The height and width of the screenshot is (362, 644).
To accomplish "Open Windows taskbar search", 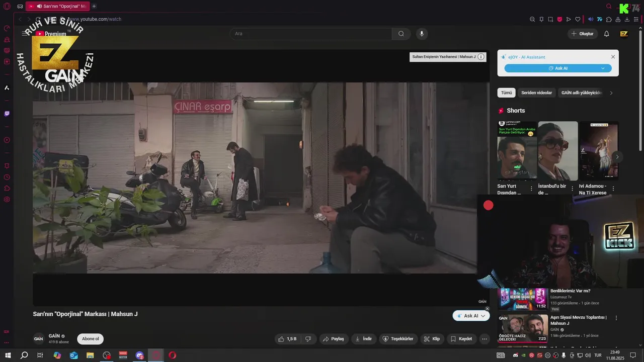I will coord(24,355).
